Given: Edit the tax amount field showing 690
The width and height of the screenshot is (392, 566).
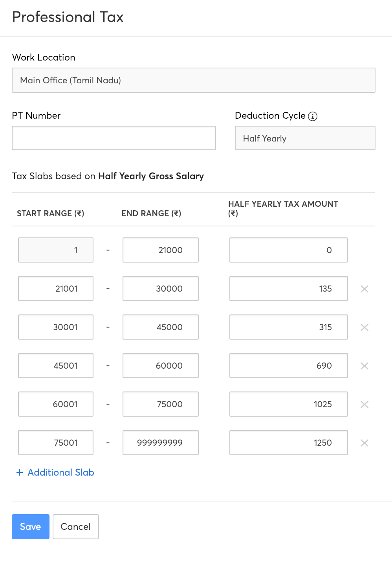Looking at the screenshot, I should 288,366.
